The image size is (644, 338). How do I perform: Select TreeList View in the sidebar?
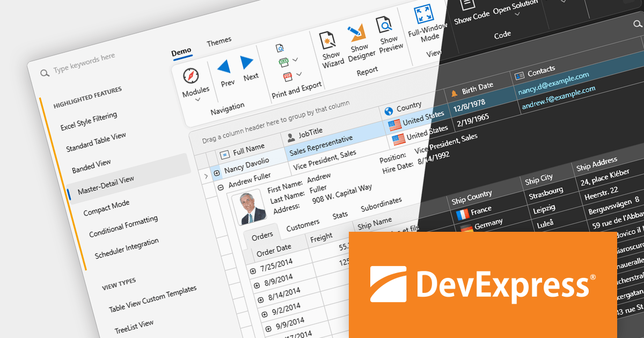click(134, 327)
